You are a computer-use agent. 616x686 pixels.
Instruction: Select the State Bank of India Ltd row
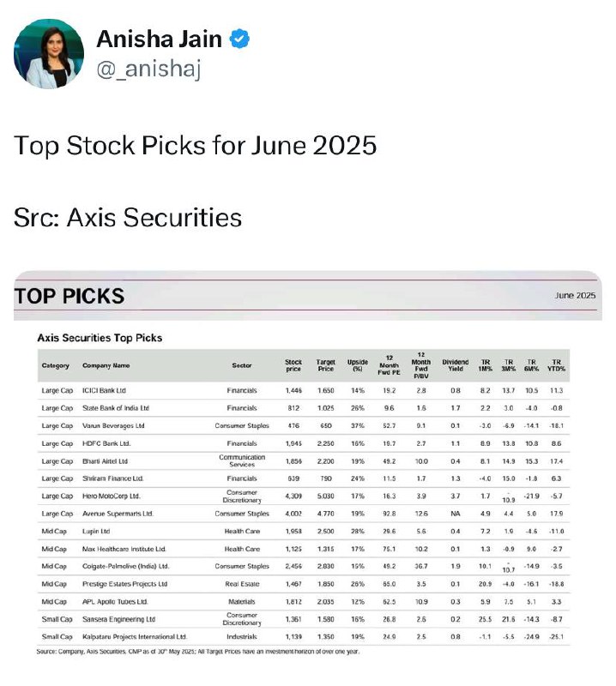(304, 408)
